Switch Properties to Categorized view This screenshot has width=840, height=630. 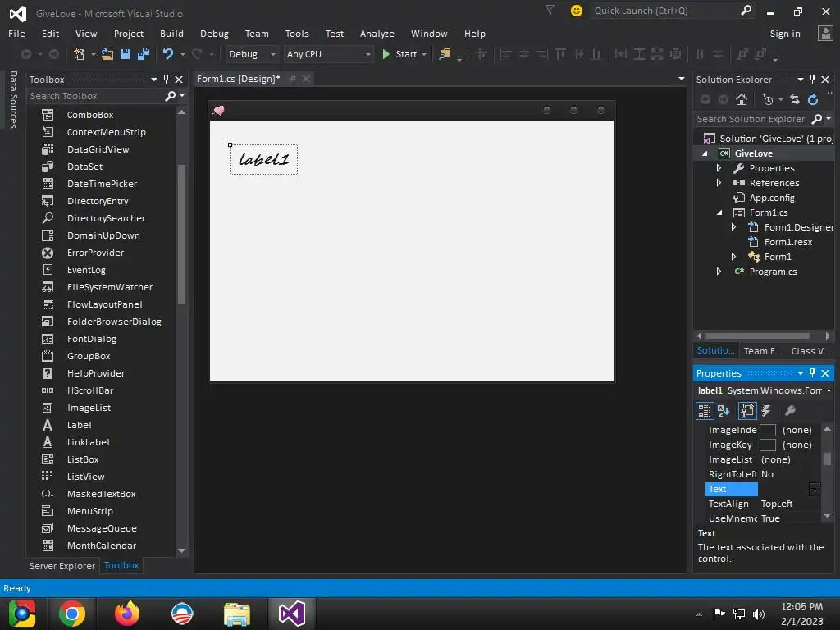coord(704,411)
